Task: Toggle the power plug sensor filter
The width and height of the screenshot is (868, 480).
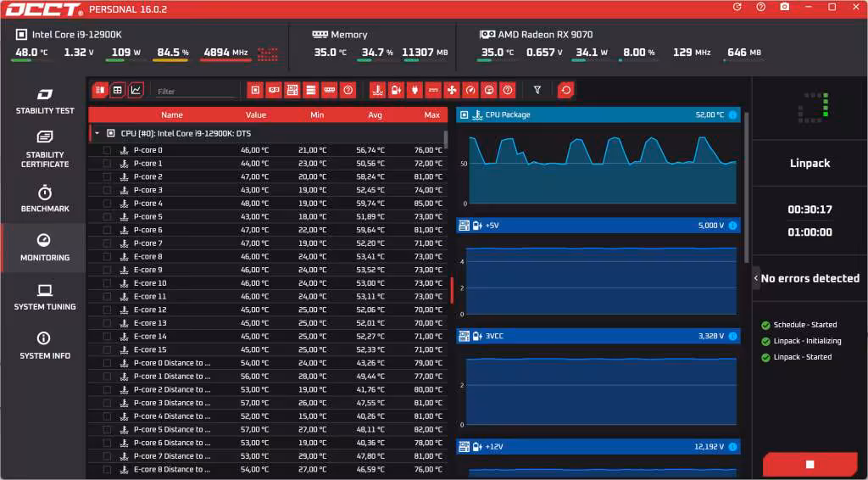Action: click(415, 90)
